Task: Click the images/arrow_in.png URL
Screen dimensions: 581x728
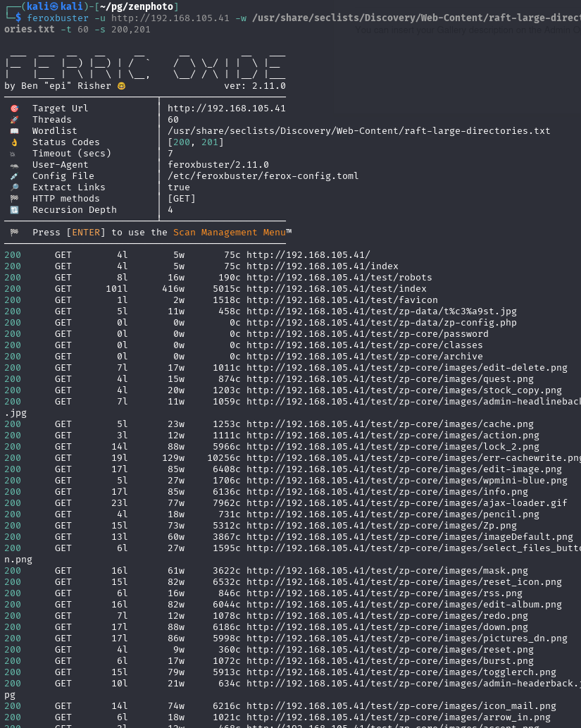Action: [399, 717]
